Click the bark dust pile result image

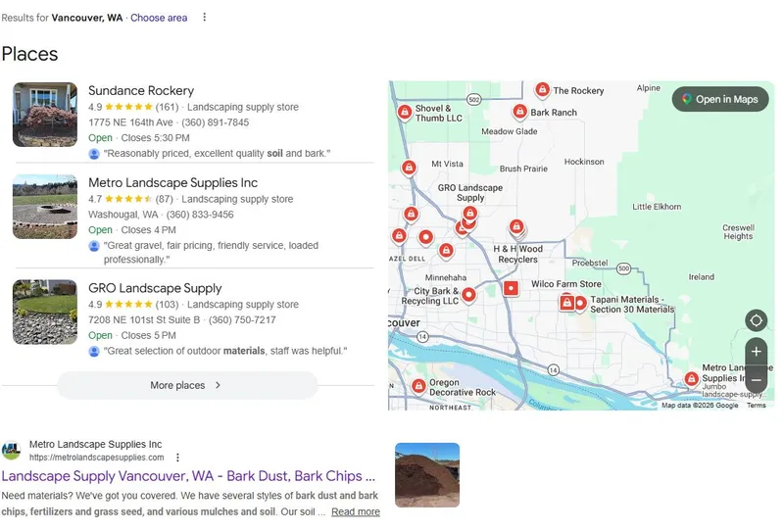pos(426,475)
